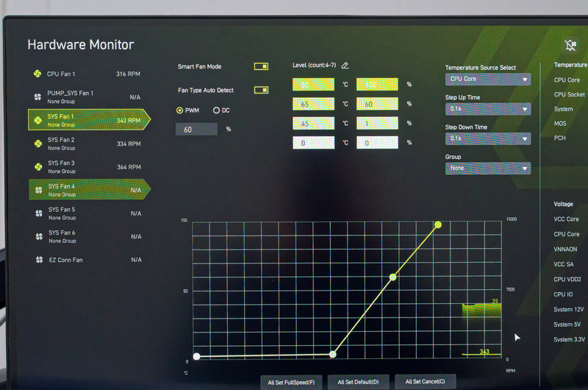
Task: Toggle the Smart Fan Mode switch
Action: click(261, 66)
